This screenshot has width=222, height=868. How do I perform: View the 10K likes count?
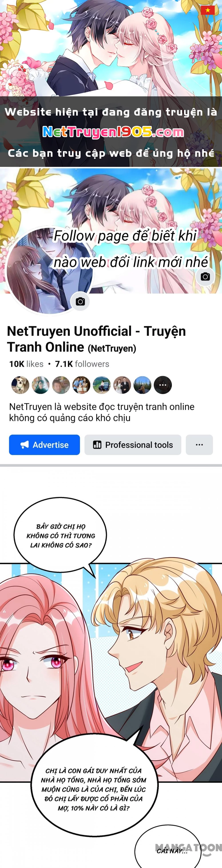point(26,364)
